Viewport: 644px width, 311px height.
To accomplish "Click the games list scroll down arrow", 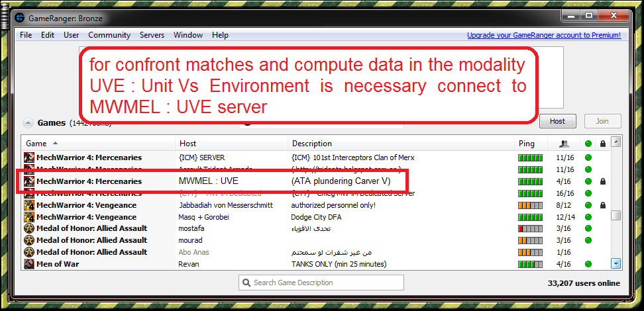I will 616,263.
